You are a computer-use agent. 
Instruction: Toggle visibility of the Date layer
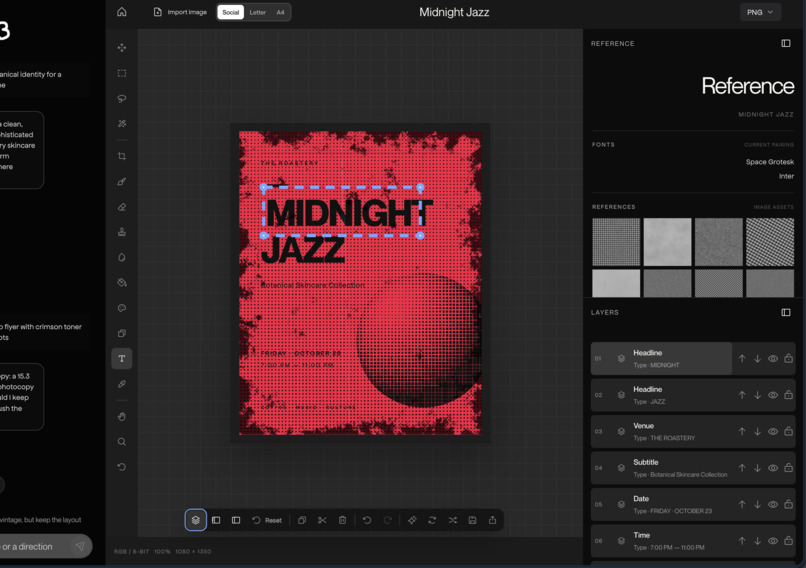(773, 505)
